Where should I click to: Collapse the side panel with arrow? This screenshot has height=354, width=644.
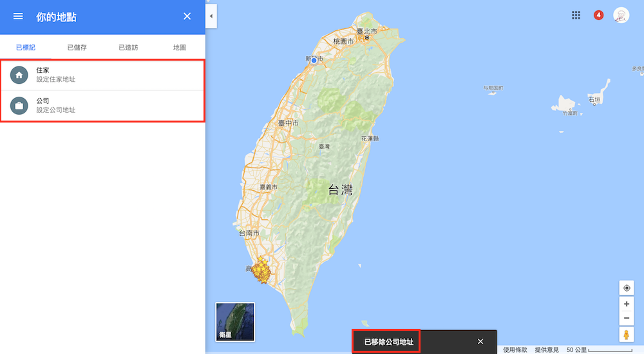coord(211,17)
